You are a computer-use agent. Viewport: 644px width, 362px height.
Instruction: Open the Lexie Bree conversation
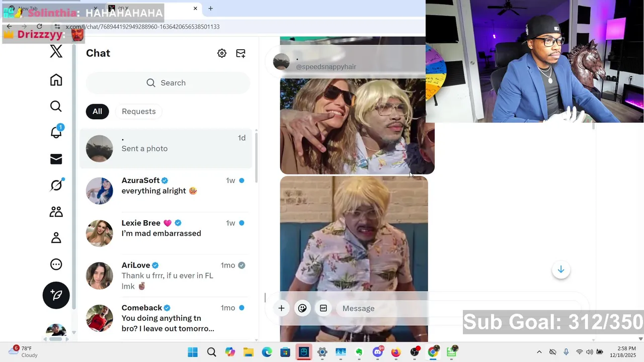click(x=166, y=233)
